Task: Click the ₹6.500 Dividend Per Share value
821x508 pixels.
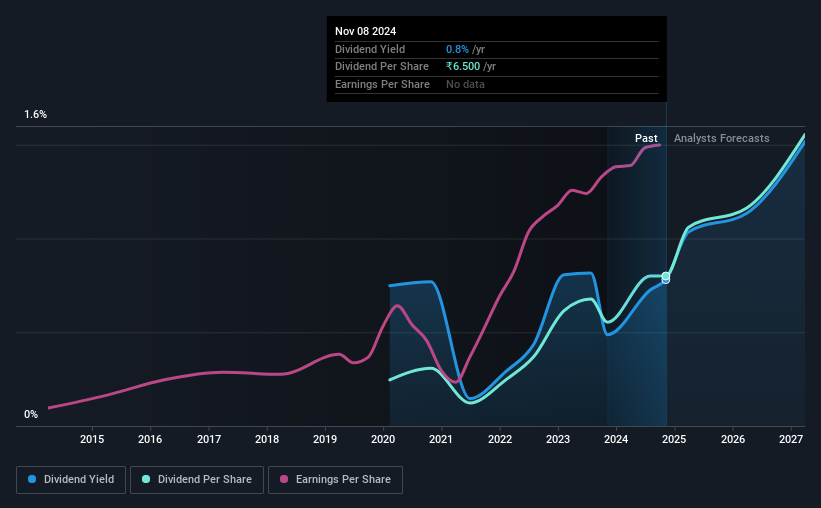Action: (x=463, y=67)
